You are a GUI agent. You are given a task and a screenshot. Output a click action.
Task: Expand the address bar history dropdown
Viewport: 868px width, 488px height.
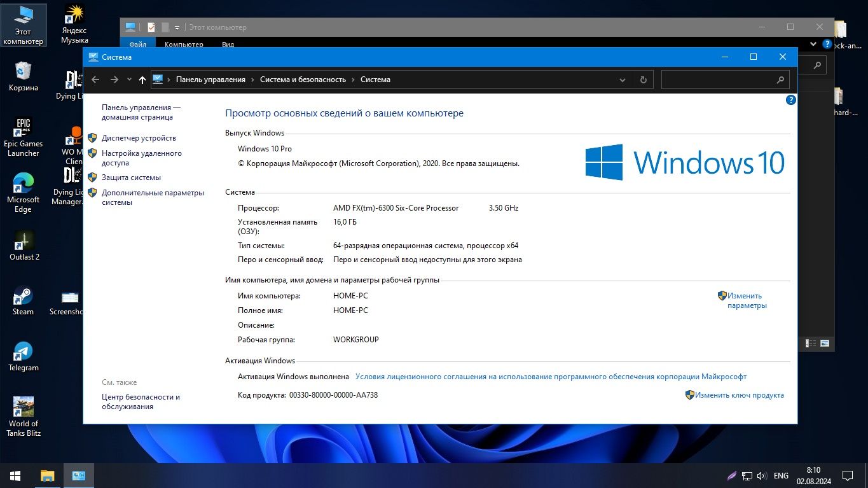[623, 80]
